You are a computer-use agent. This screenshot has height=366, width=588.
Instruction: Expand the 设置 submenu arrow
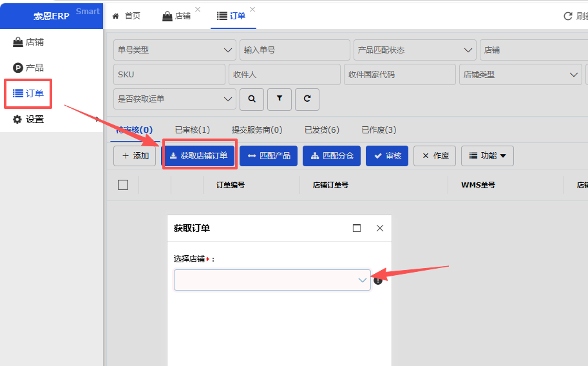97,119
